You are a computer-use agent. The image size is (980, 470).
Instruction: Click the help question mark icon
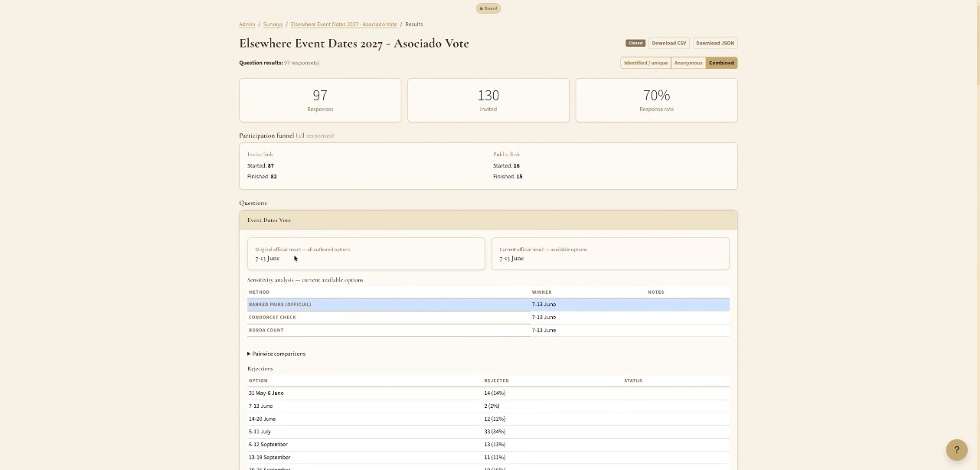point(956,450)
